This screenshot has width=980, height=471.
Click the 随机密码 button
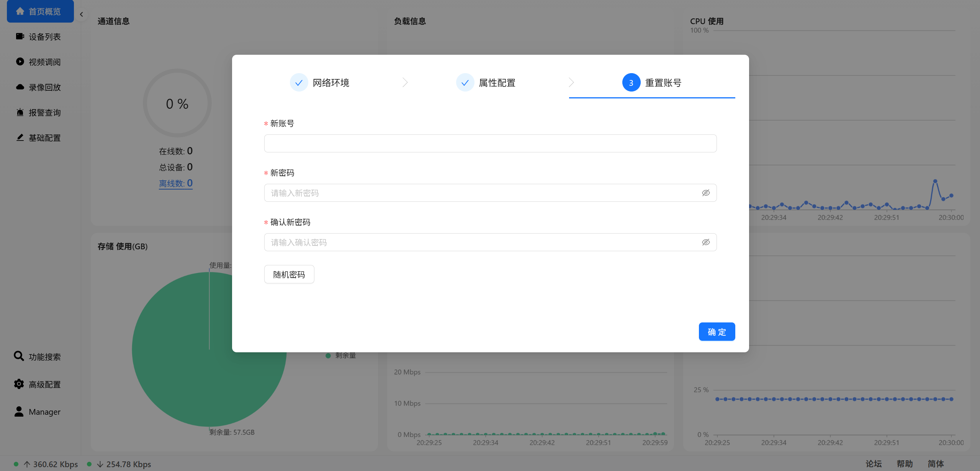289,275
